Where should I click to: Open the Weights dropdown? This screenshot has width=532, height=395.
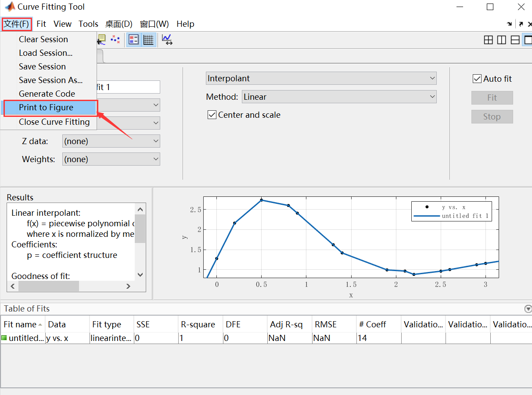click(x=111, y=159)
